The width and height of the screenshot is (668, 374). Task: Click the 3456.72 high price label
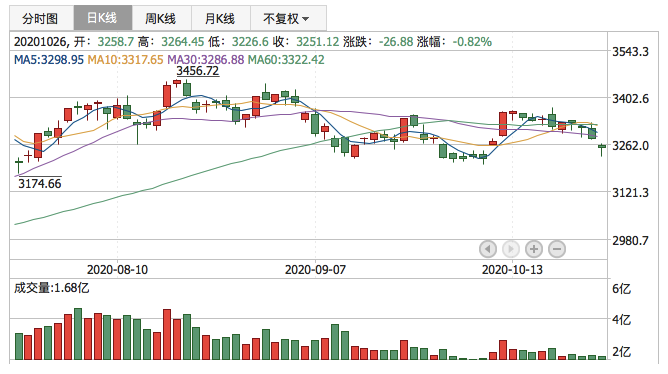coord(197,71)
